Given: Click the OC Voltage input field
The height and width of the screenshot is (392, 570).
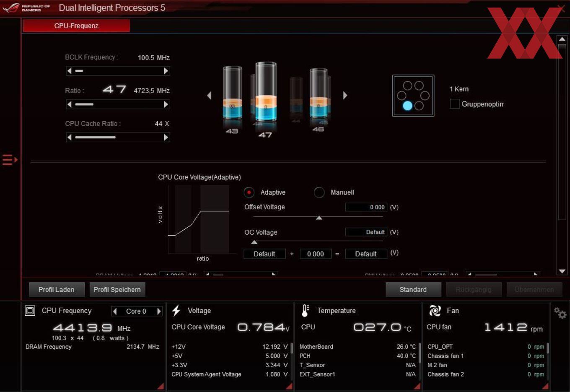Looking at the screenshot, I should (x=366, y=232).
